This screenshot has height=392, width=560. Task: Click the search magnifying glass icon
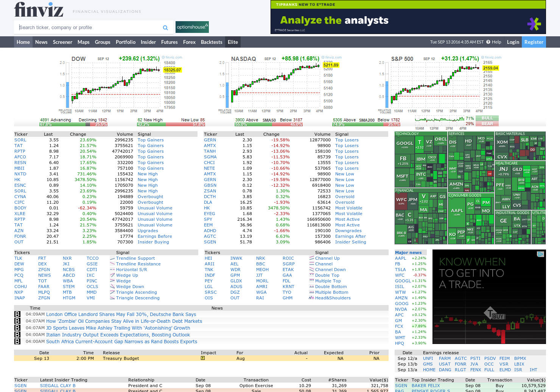165,27
